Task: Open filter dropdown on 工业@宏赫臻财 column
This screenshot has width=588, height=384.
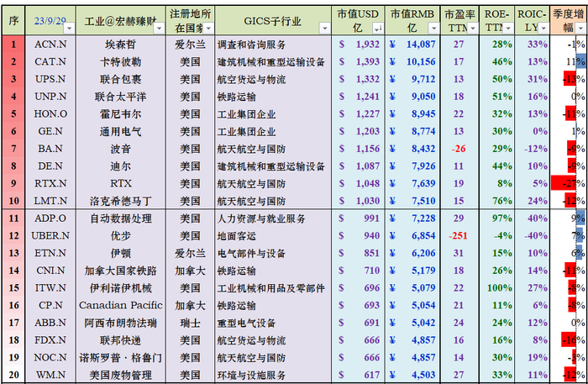Action: (x=159, y=28)
